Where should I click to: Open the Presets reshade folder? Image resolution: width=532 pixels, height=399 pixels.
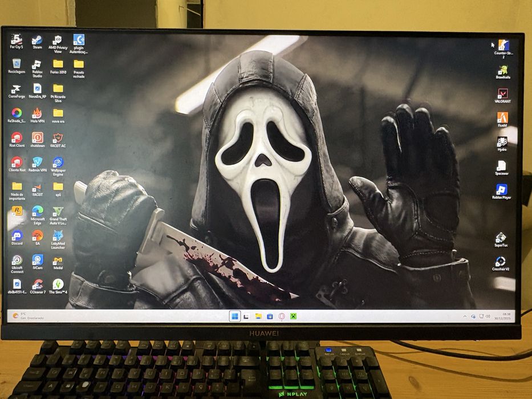pos(79,69)
